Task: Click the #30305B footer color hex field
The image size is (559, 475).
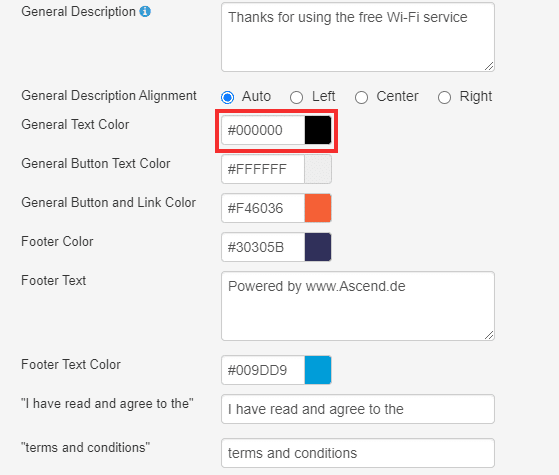Action: coord(263,247)
